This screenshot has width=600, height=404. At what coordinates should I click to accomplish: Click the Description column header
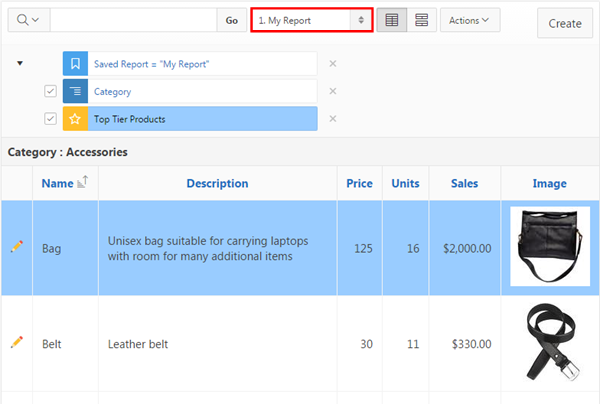click(x=217, y=183)
